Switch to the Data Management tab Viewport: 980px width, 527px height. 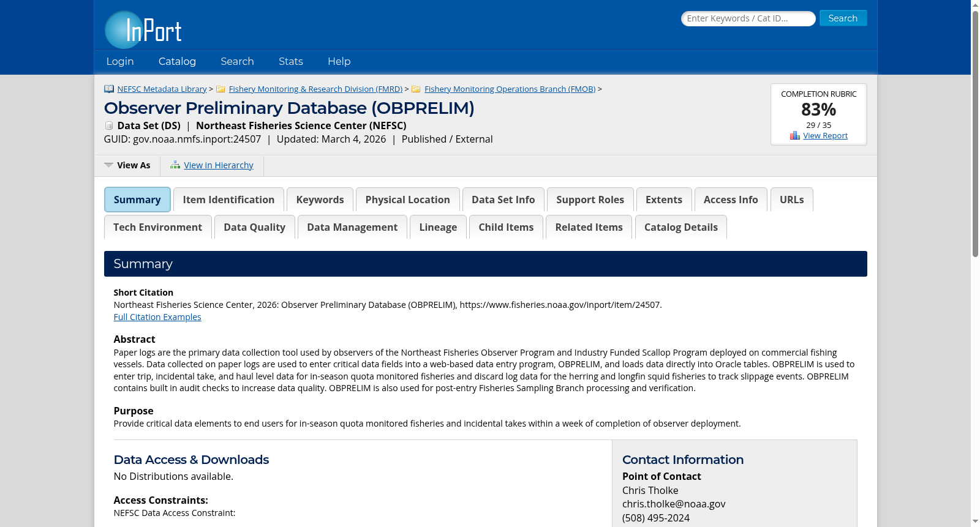(x=352, y=227)
